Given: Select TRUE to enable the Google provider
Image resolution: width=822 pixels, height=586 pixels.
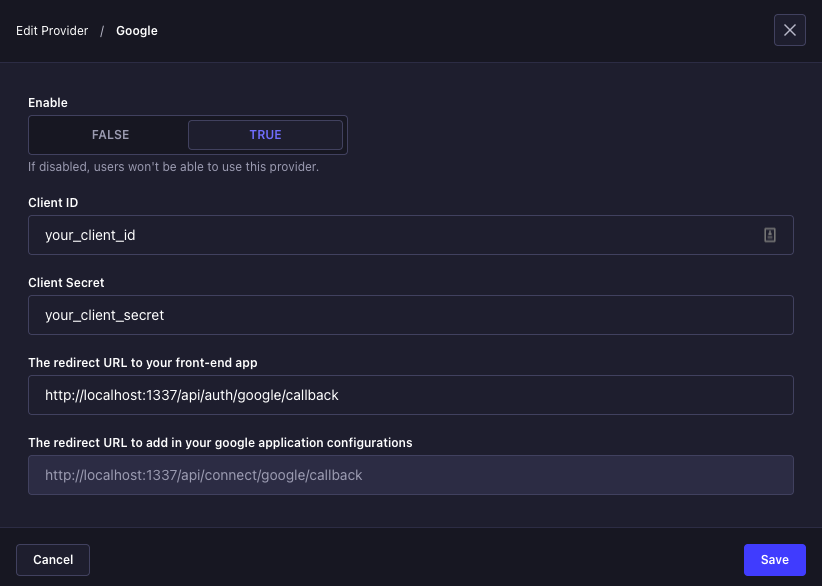Looking at the screenshot, I should [x=264, y=134].
